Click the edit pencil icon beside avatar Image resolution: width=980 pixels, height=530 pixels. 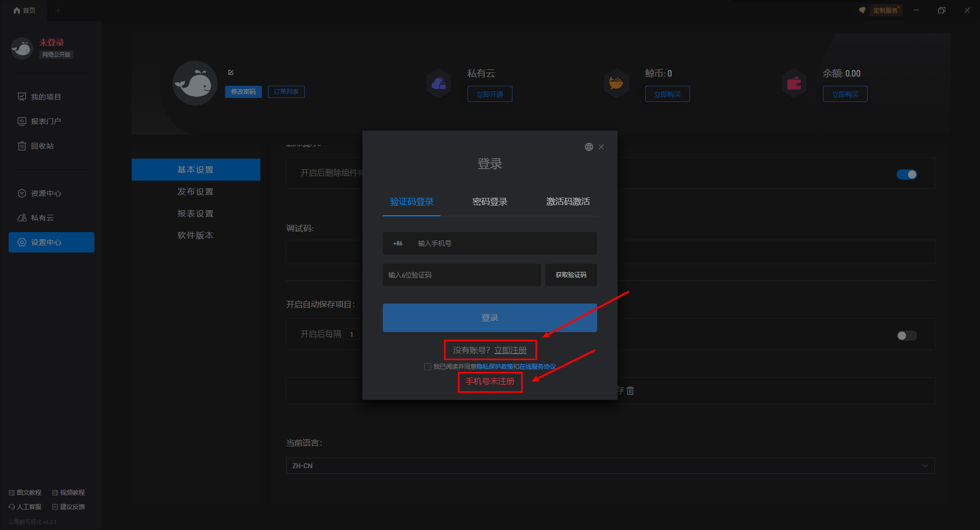[231, 72]
